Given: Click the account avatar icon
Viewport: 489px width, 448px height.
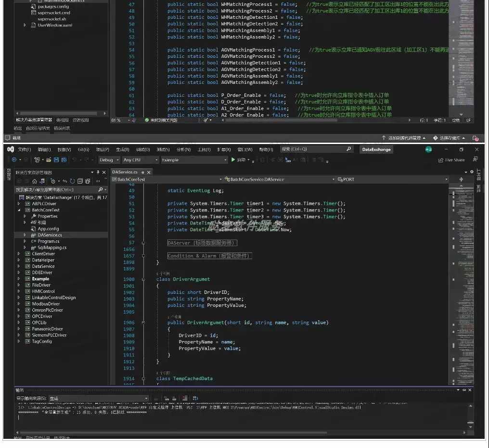Looking at the screenshot, I should coord(428,149).
